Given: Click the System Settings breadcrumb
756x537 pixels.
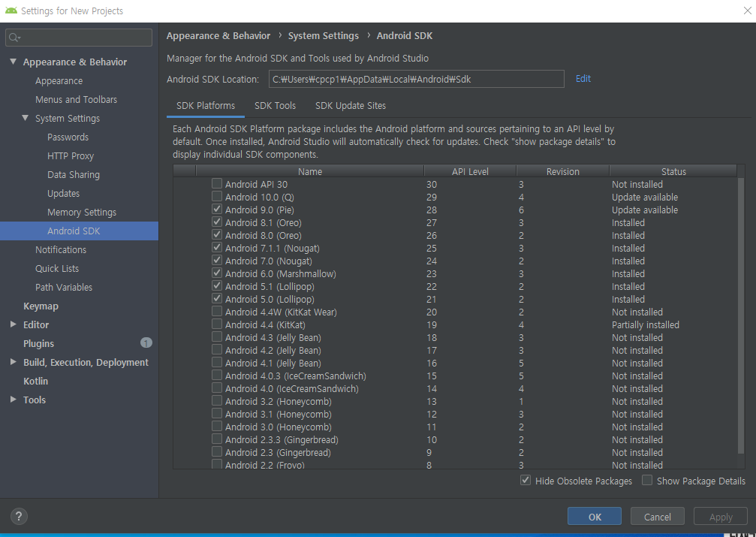Looking at the screenshot, I should pos(324,36).
